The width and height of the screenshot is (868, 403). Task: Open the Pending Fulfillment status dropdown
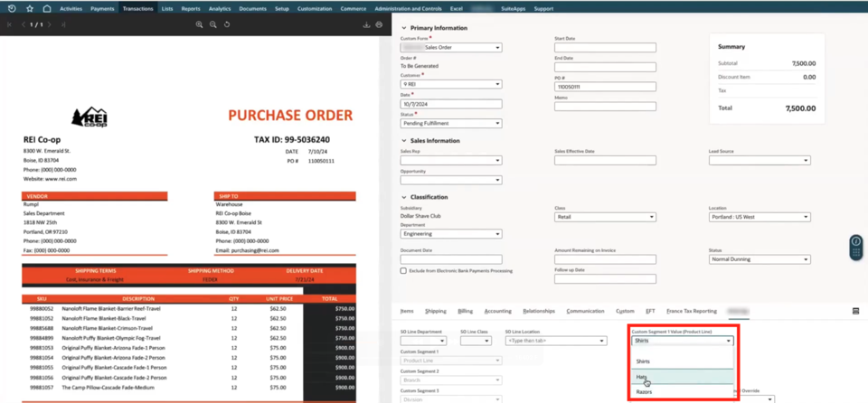(451, 123)
